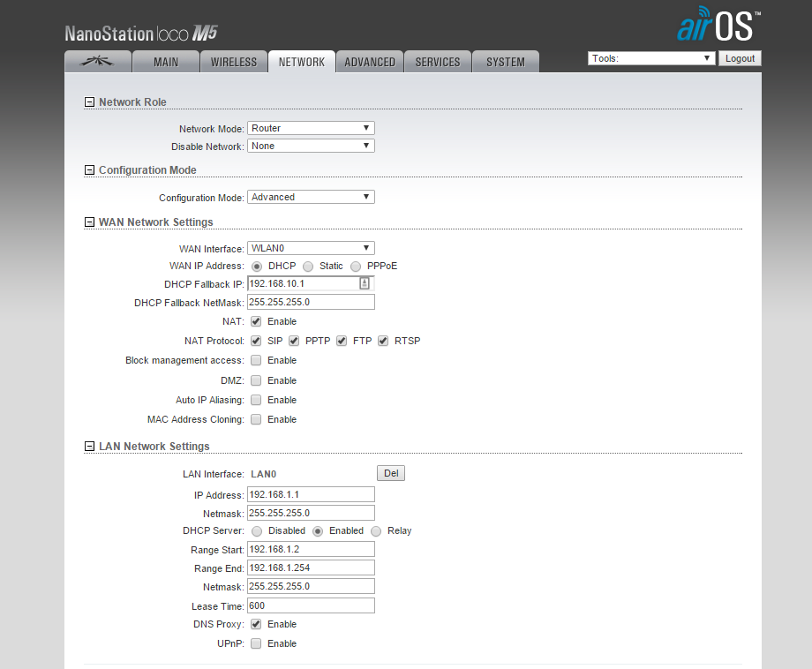Open the Network Mode dropdown
Screen dimensions: 812x669
tap(311, 129)
